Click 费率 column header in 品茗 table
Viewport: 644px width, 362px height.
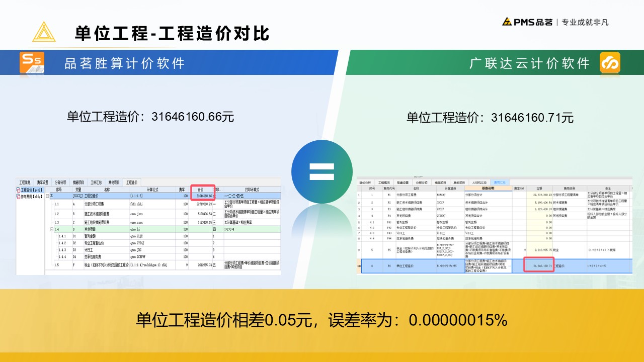pyautogui.click(x=182, y=190)
